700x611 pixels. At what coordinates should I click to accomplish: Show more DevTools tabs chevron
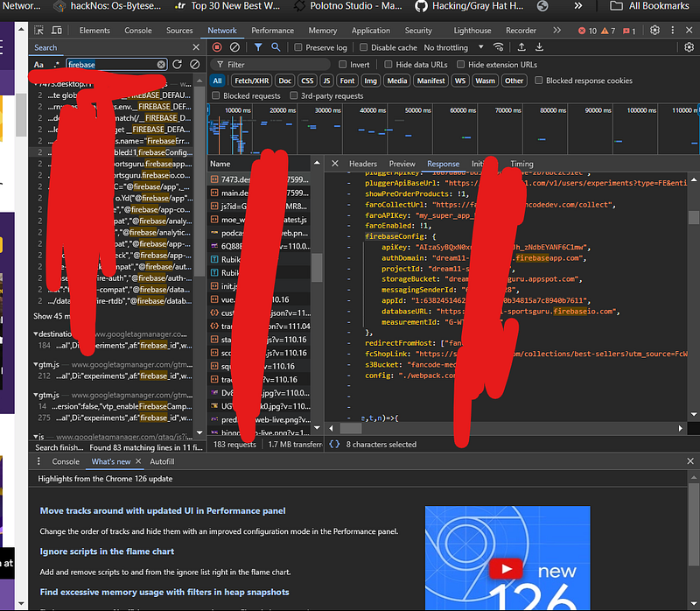(x=556, y=31)
